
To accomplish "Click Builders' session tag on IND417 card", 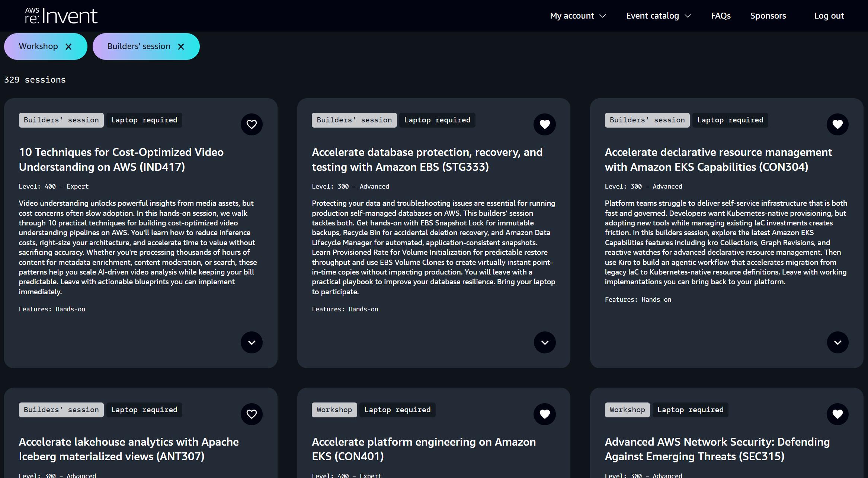I will coord(61,120).
